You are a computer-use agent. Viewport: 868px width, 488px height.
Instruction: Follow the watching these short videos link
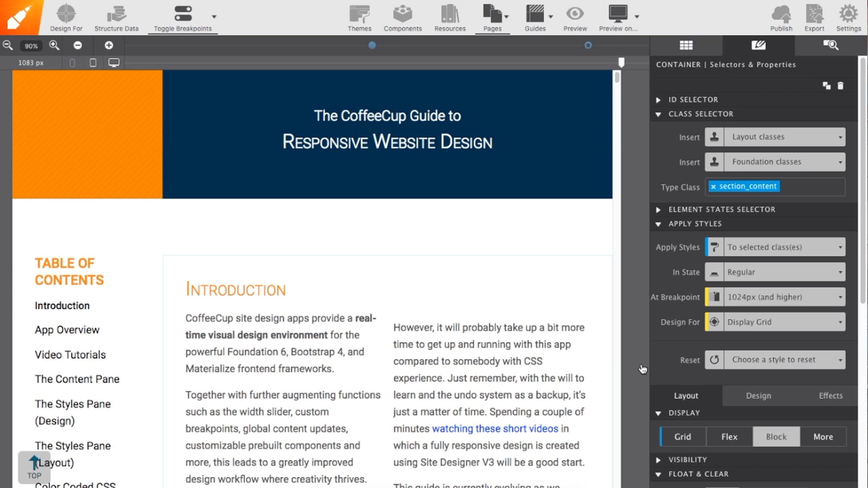tap(495, 429)
